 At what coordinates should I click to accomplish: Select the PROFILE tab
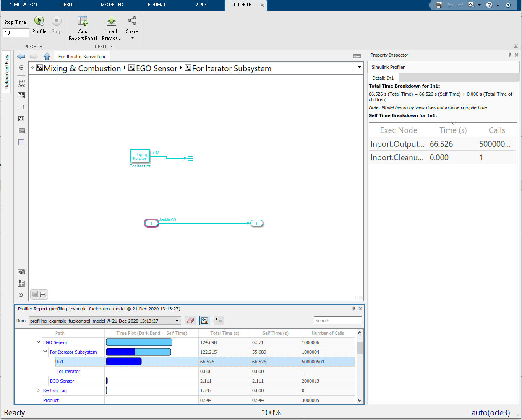(243, 5)
